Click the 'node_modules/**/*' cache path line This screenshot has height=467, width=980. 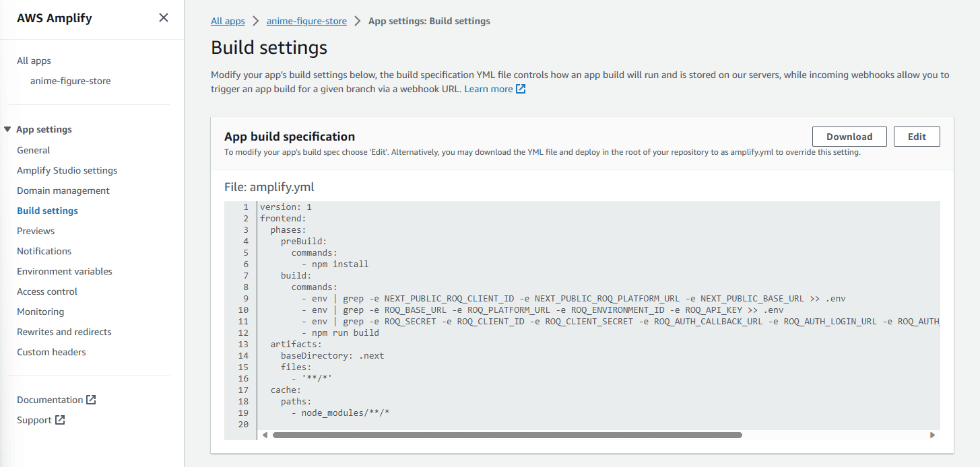[340, 412]
